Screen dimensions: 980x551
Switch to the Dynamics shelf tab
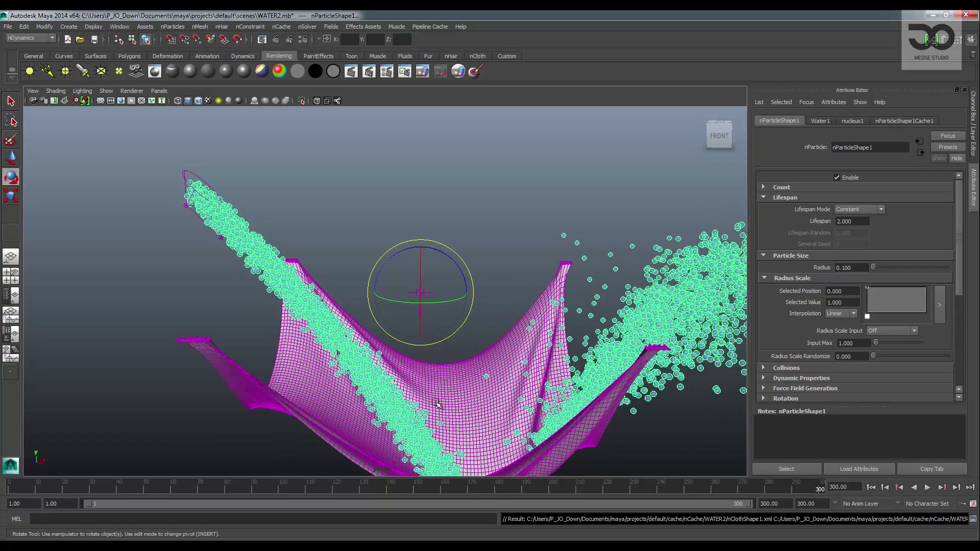[242, 56]
